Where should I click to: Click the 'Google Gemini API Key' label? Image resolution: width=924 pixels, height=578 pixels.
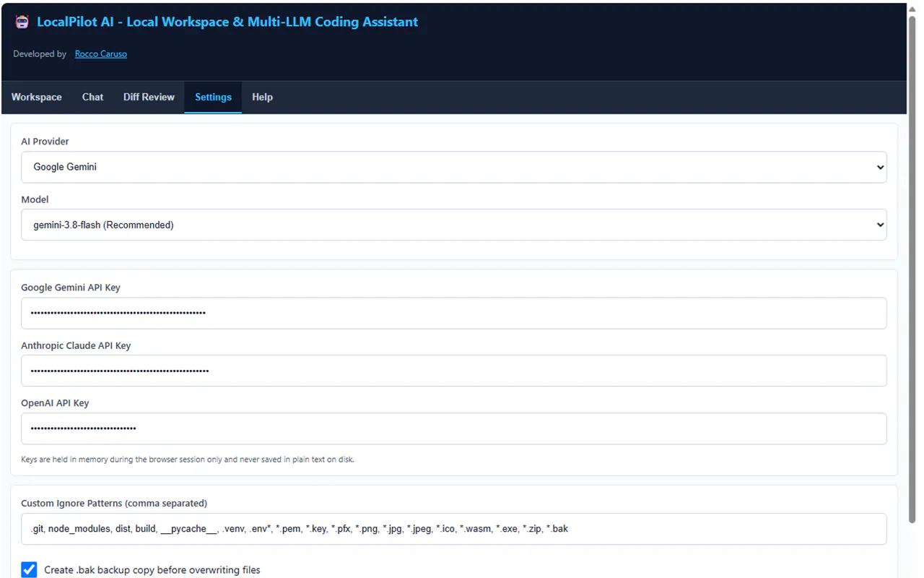click(x=71, y=288)
